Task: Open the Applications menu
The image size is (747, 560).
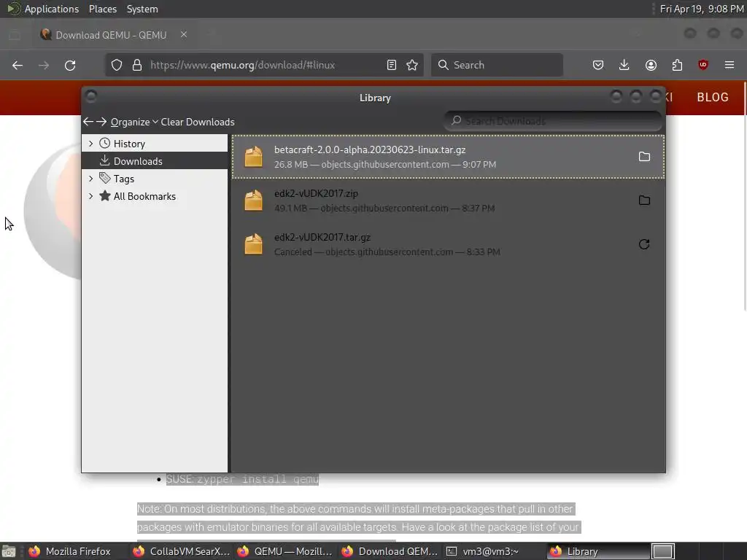Action: [52, 9]
